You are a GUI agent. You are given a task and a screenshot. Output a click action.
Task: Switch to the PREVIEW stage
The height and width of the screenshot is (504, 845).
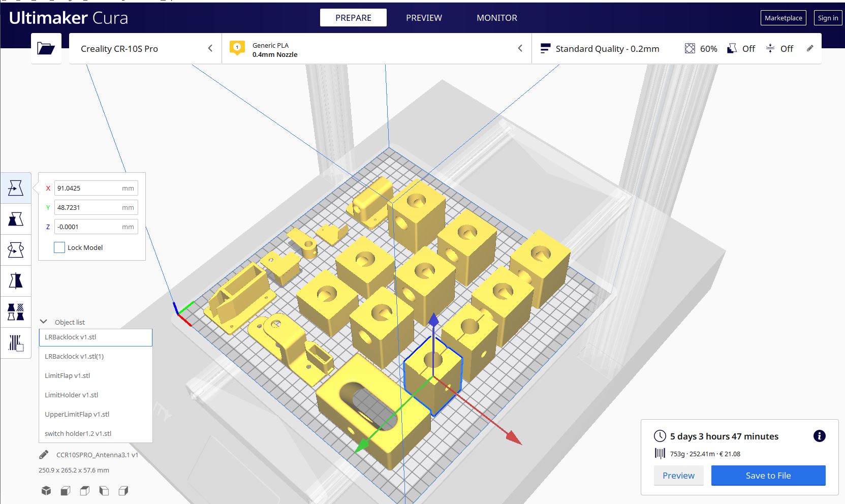pos(424,18)
